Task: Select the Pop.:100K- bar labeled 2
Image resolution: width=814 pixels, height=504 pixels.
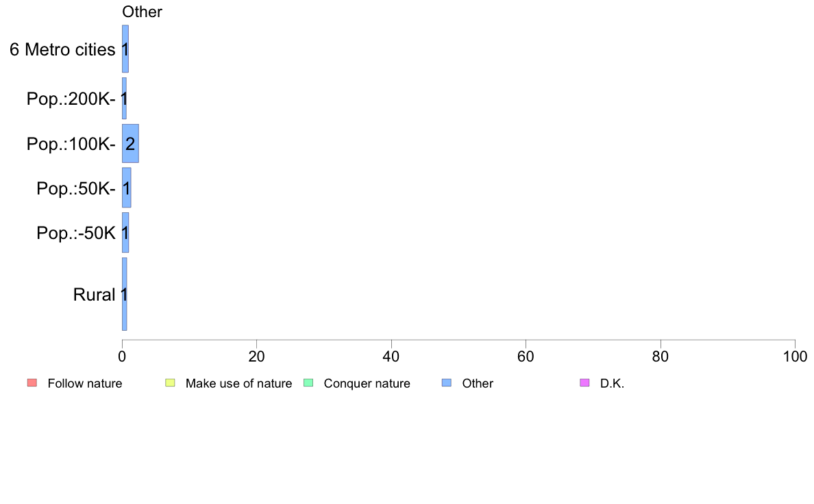Action: 130,143
